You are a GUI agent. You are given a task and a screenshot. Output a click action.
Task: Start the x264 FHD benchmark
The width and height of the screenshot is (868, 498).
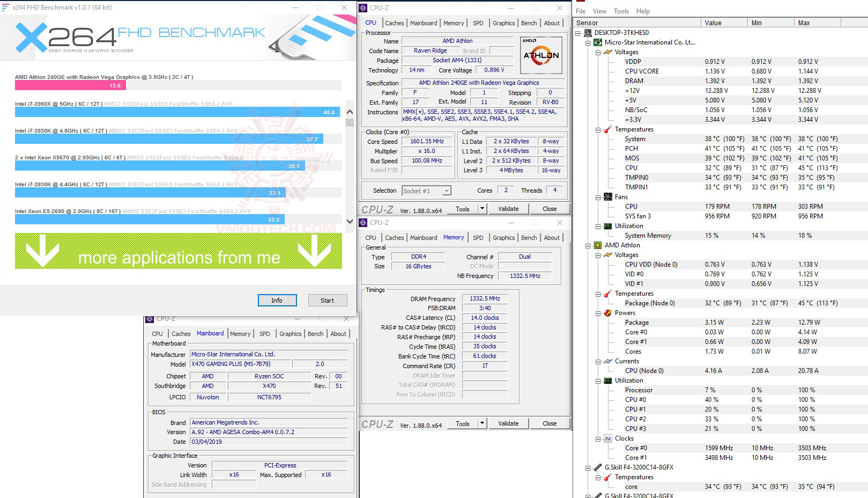(327, 301)
